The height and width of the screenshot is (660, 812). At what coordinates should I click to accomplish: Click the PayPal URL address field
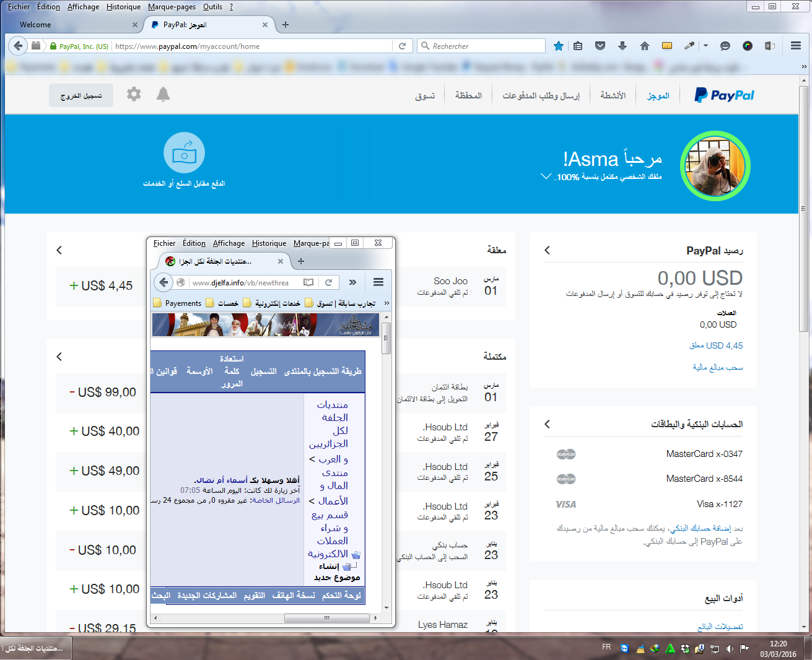(252, 46)
